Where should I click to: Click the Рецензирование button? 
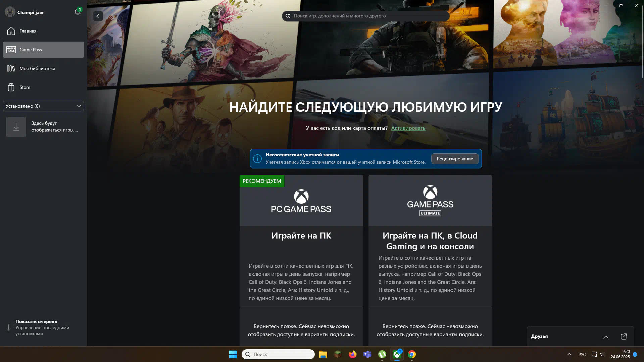[x=455, y=159]
